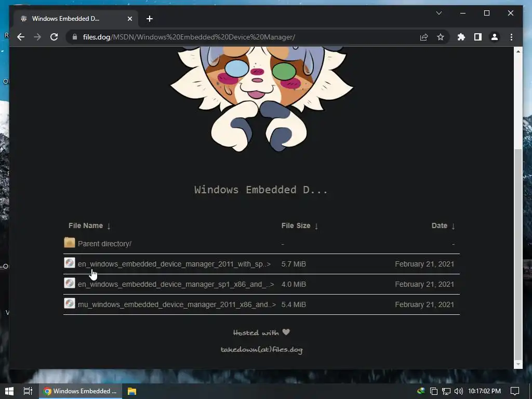
Task: Sort listing by File Name
Action: [86, 225]
